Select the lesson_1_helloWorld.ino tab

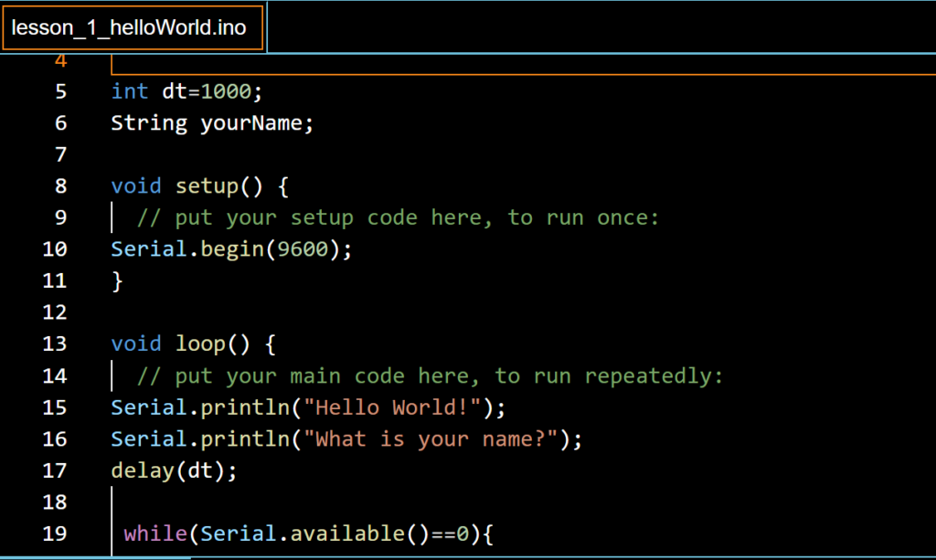pos(133,27)
